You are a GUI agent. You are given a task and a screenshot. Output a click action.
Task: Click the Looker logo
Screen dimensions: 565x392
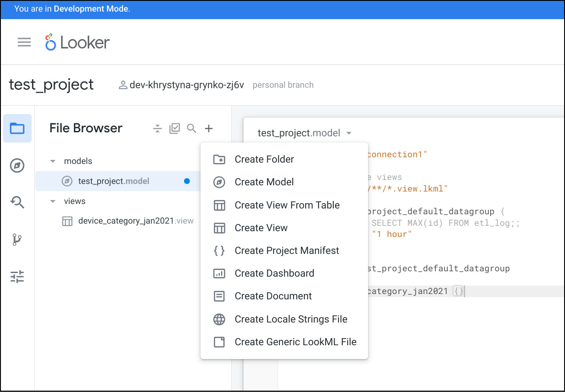[x=78, y=42]
